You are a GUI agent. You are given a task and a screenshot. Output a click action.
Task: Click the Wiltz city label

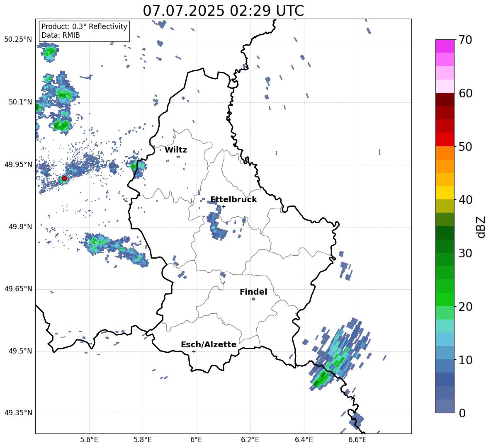click(x=176, y=150)
